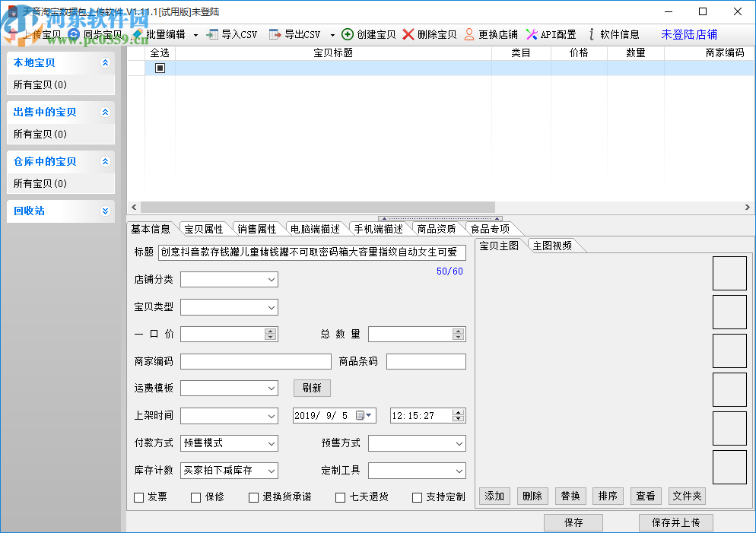This screenshot has width=756, height=533.
Task: Enable the 七天退货 checkbox
Action: [x=341, y=497]
